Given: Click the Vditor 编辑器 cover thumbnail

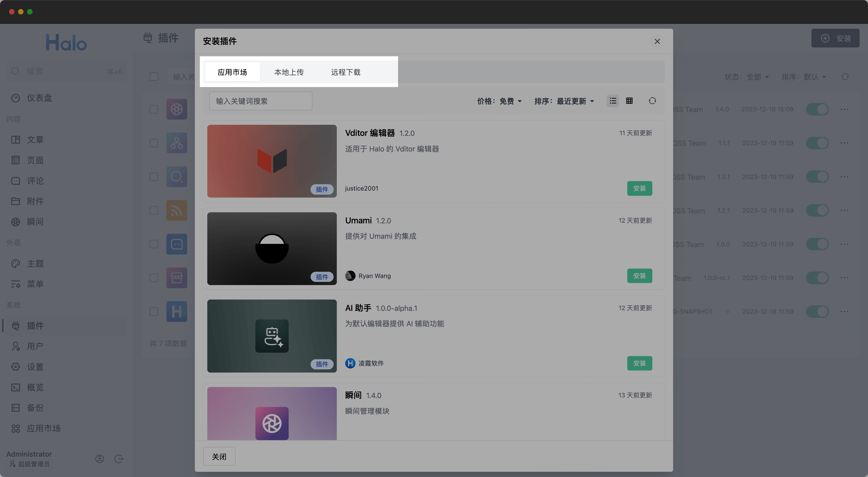Looking at the screenshot, I should (271, 161).
